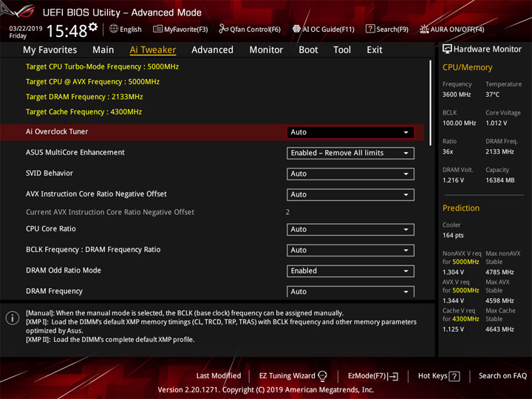Viewport: 532px width, 399px height.
Task: Click Prediction heading
Action: (461, 208)
